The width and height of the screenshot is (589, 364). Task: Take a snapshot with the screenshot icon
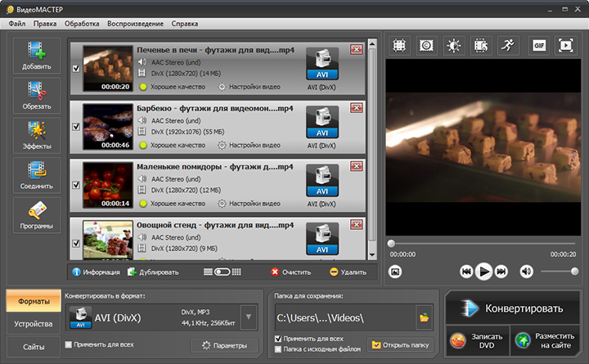pos(395,272)
